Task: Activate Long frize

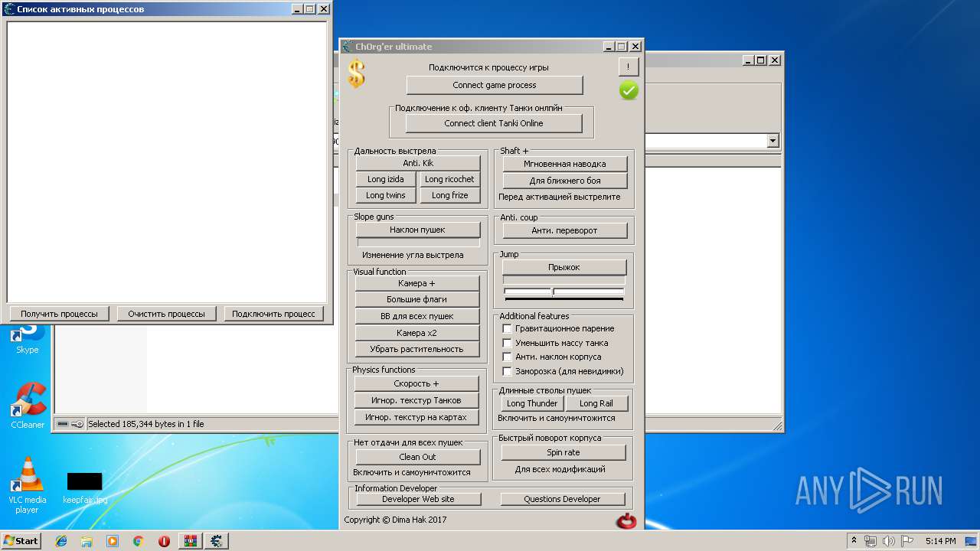Action: point(450,195)
